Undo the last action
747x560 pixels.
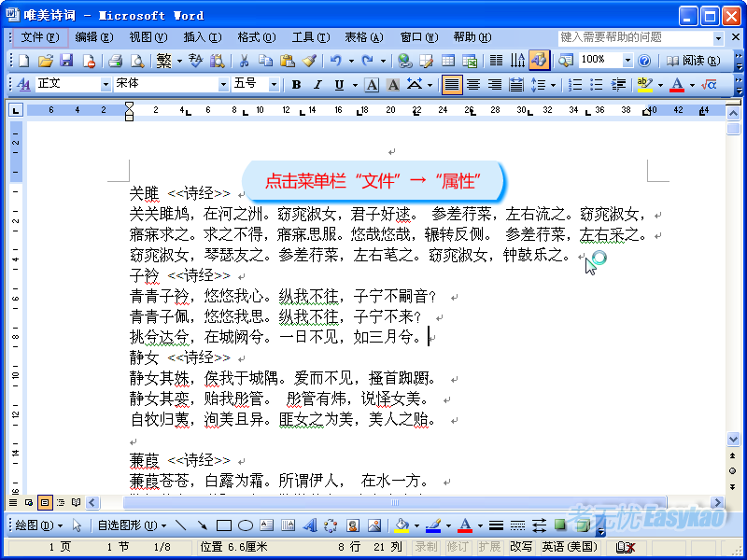336,61
